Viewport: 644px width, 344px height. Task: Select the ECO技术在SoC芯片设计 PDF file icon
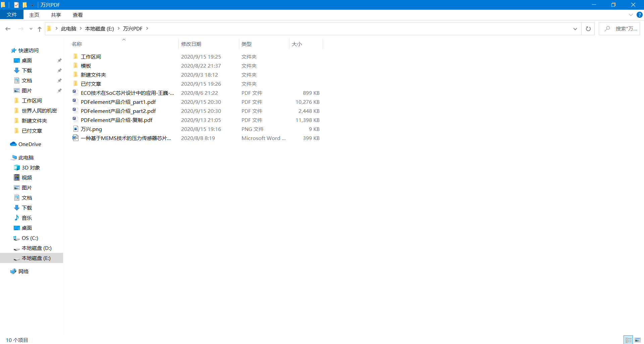[75, 92]
